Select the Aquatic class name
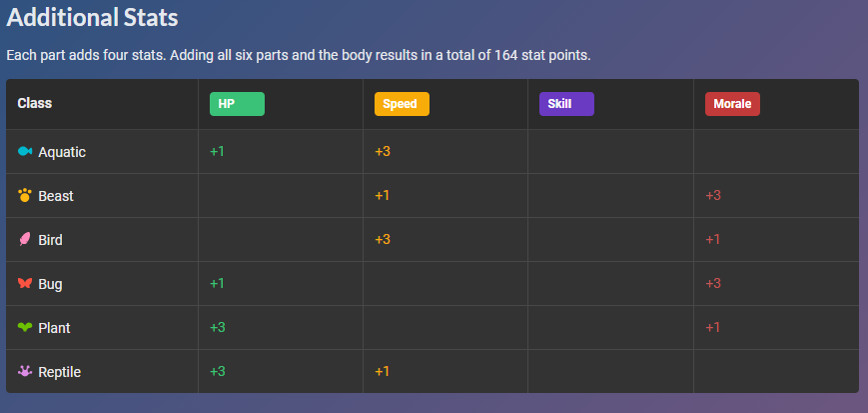The width and height of the screenshot is (868, 413). point(62,152)
